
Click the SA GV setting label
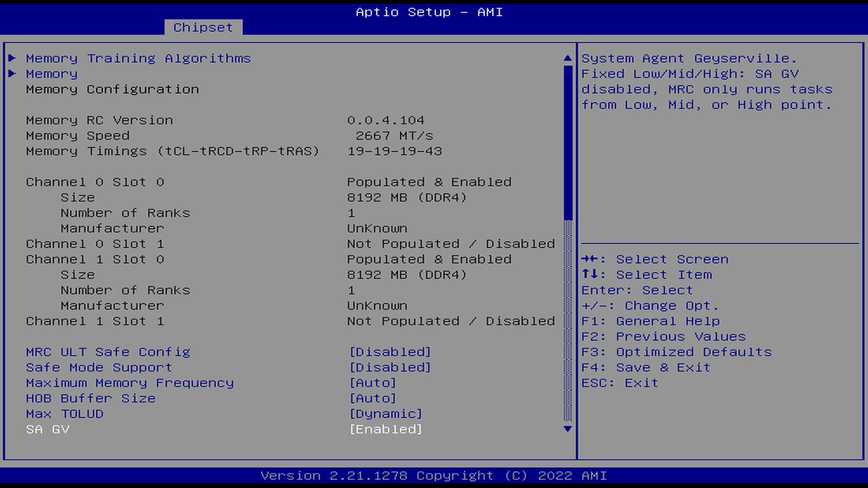point(47,429)
